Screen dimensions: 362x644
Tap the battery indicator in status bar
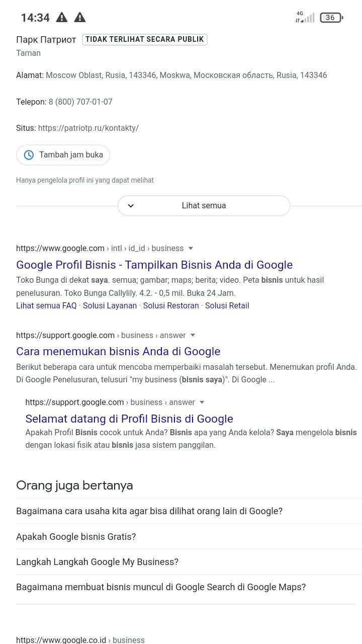pos(331,18)
